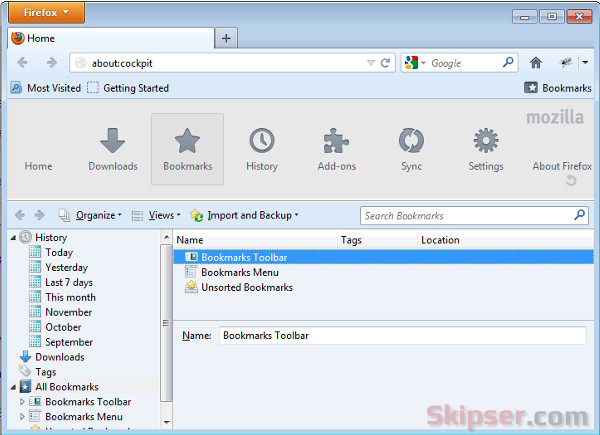Click magnifier icon in Search Bookmarks
This screenshot has width=600, height=435.
point(580,215)
